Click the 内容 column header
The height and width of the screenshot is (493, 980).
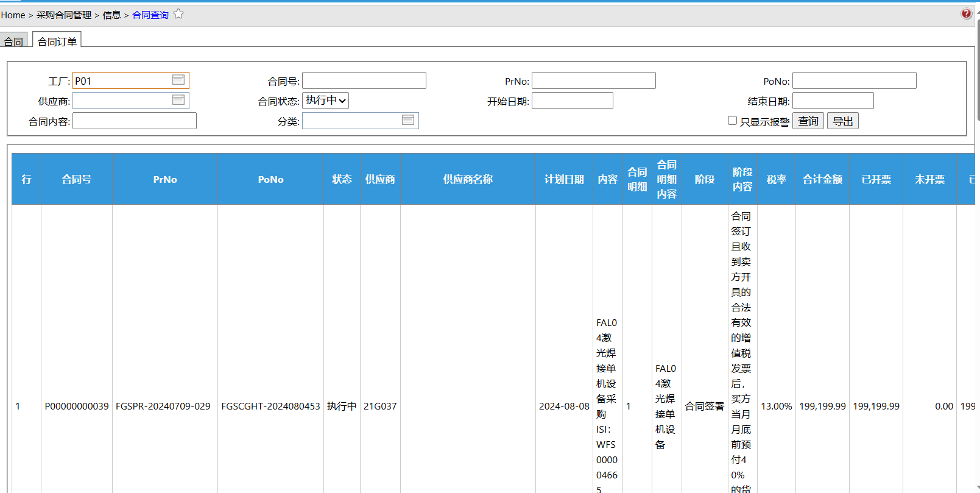pos(608,179)
